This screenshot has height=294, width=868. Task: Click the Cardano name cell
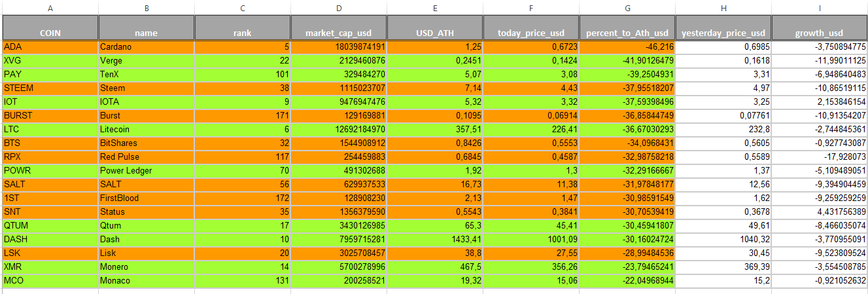click(x=147, y=47)
